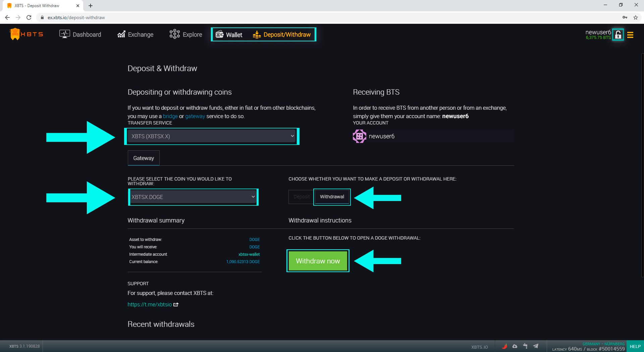The image size is (644, 352).
Task: Close the XBTS Deposit Withdraw tab
Action: (78, 6)
